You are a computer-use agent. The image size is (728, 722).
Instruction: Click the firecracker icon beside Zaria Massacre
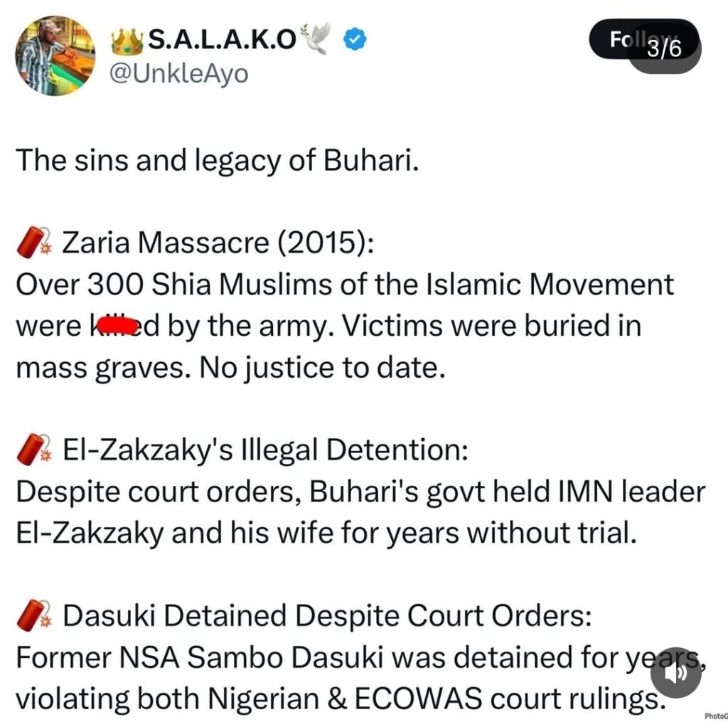33,244
